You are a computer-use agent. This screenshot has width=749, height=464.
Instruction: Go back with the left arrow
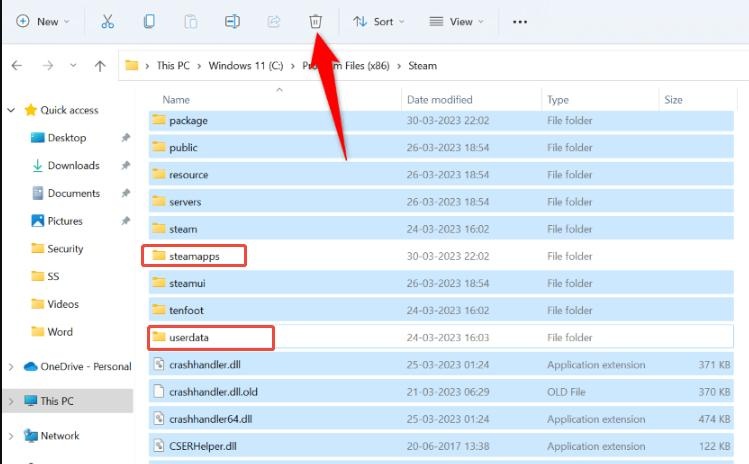[17, 65]
